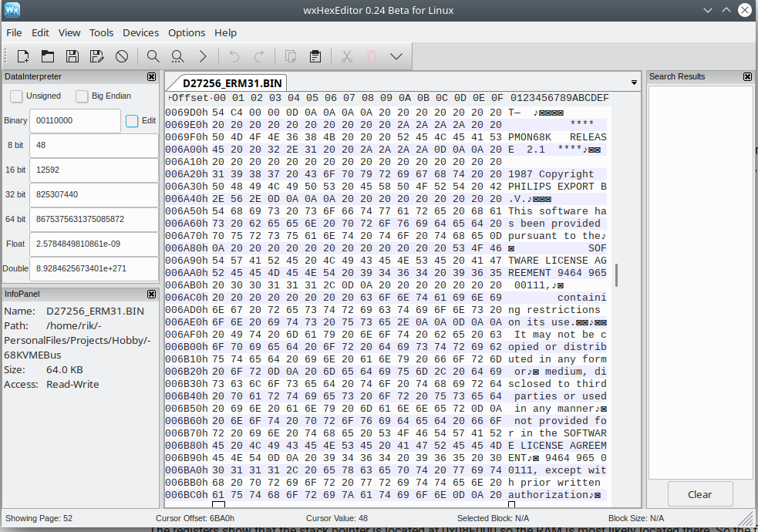Close the Search Results panel
The height and width of the screenshot is (532, 758).
click(747, 77)
